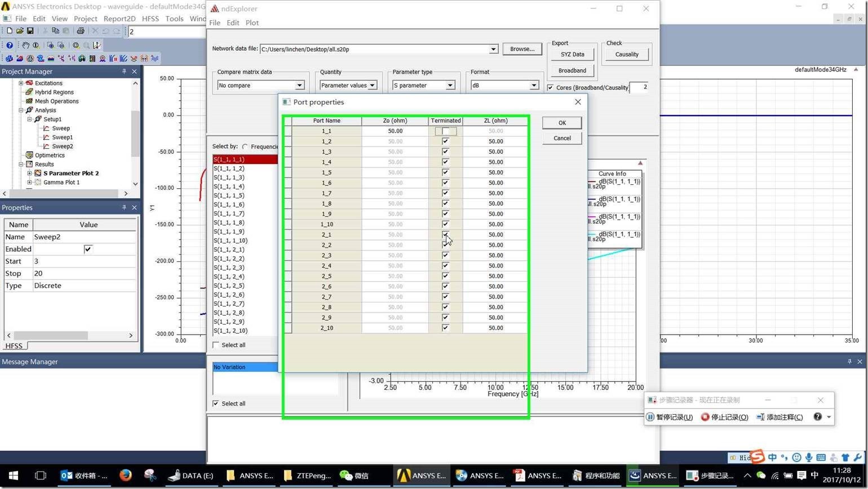868x489 pixels.
Task: Open the Plot menu in ndExplorer
Action: pos(252,23)
